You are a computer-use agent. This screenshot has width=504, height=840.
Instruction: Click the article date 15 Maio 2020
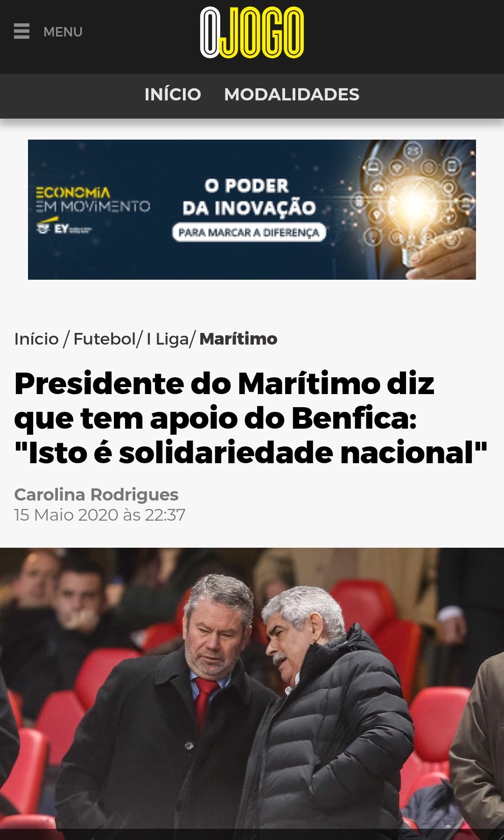click(x=100, y=515)
